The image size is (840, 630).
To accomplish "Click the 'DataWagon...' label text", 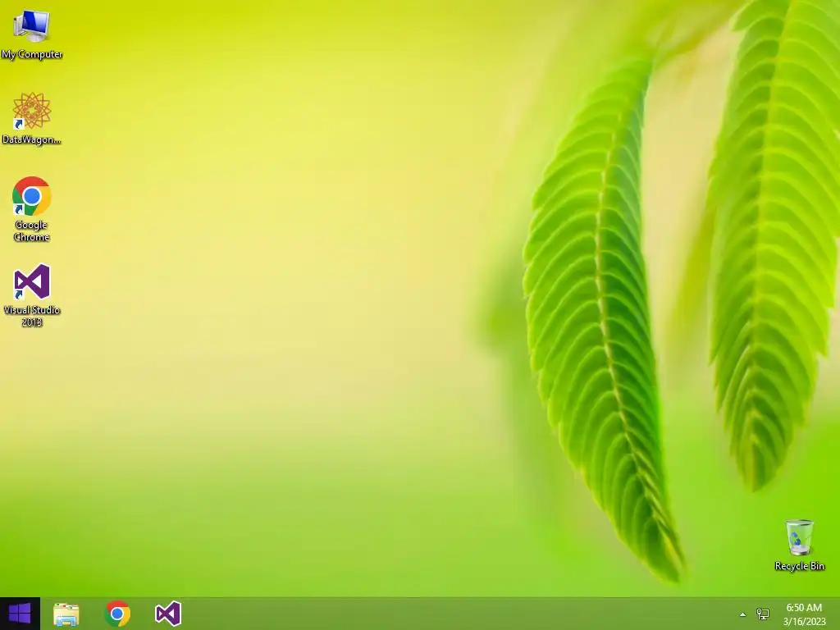I will (32, 139).
